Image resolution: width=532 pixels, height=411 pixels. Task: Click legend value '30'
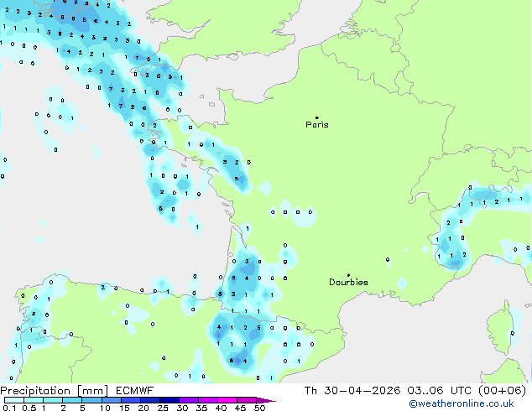(x=183, y=408)
